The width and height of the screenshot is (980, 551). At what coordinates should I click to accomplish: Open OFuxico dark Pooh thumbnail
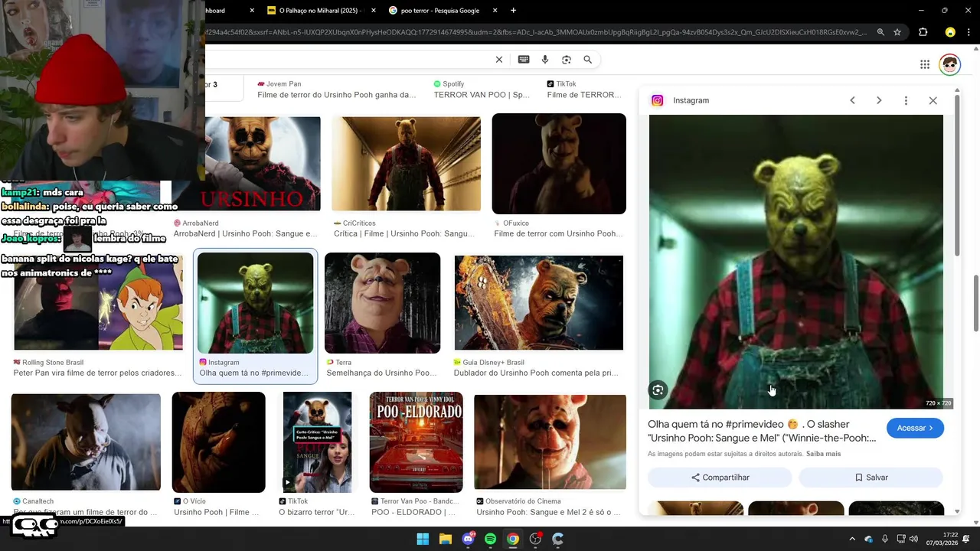[559, 164]
